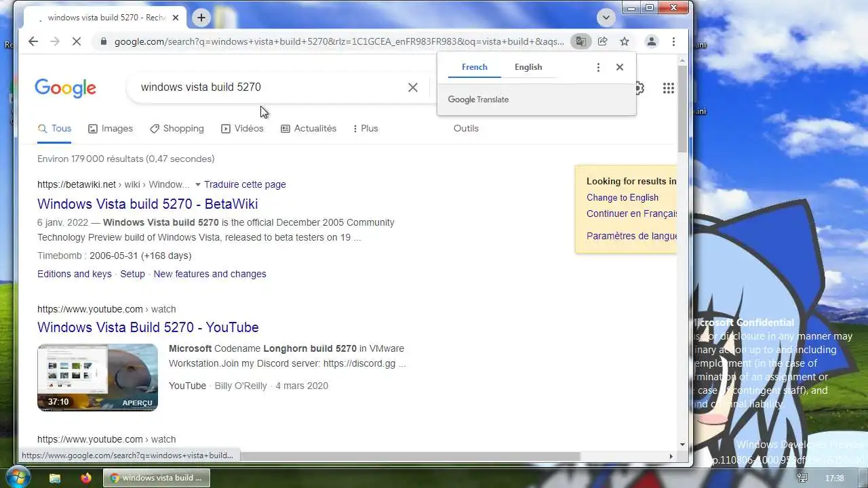
Task: Open Windows Vista Build 5270 - YouTube result
Action: 148,327
